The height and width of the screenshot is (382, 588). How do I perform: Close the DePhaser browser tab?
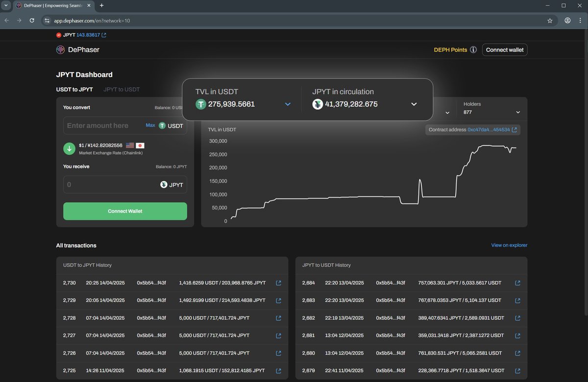click(x=89, y=5)
